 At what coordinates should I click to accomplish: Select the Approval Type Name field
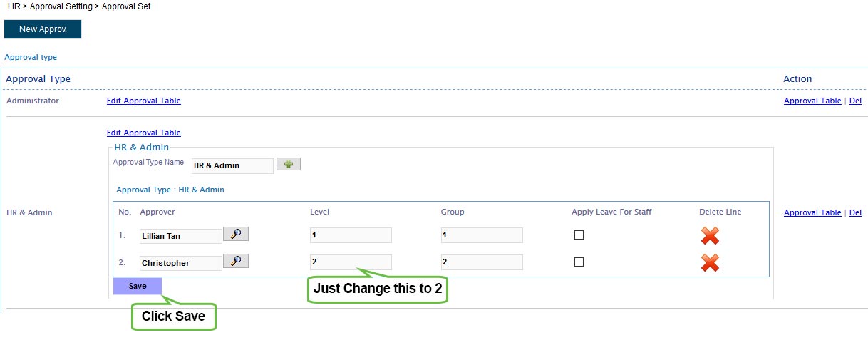pos(232,165)
